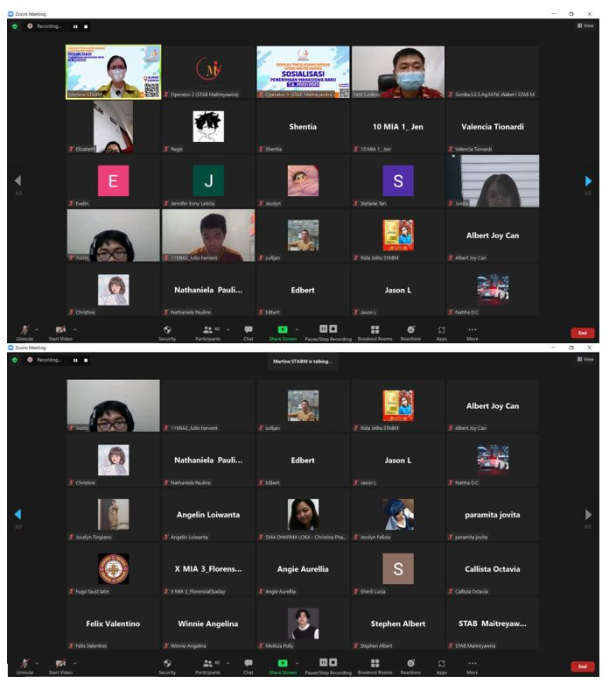Viewport: 616px width, 690px height.
Task: Return to previous gallery page with blue left arrow
Action: click(17, 514)
